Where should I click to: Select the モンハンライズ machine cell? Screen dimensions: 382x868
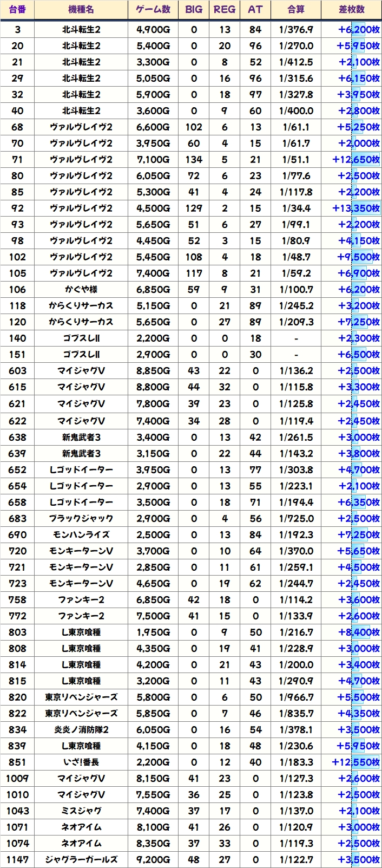[81, 534]
